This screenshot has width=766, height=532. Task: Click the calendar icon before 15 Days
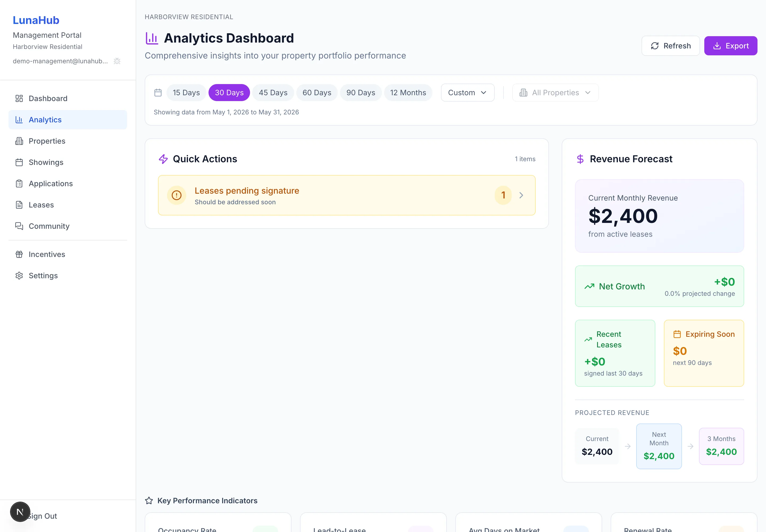[x=158, y=93]
